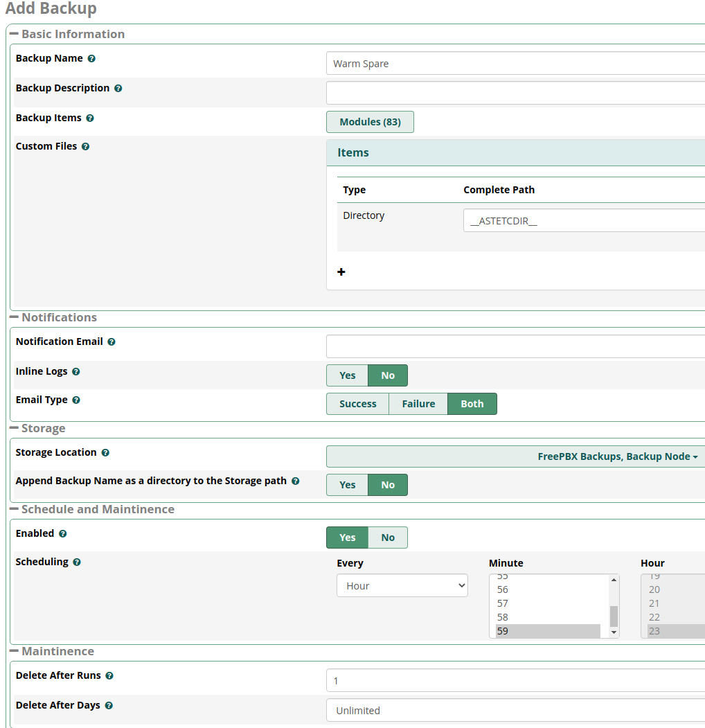Open the Storage Location dropdown
Image resolution: width=705 pixels, height=728 pixels.
point(515,456)
